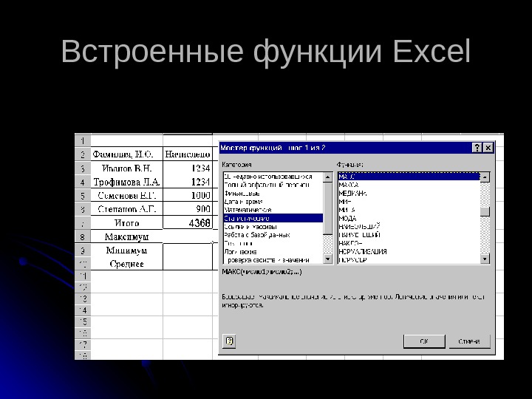The width and height of the screenshot is (532, 399).
Task: Select row header 5
Action: (x=83, y=195)
